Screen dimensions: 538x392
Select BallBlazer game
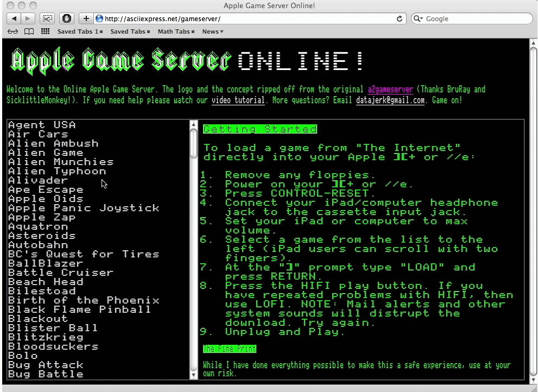pyautogui.click(x=46, y=264)
